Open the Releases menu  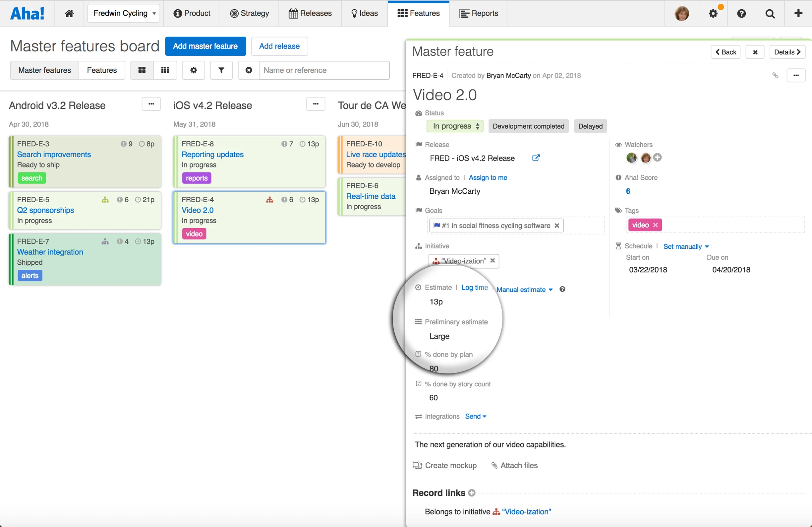click(310, 13)
